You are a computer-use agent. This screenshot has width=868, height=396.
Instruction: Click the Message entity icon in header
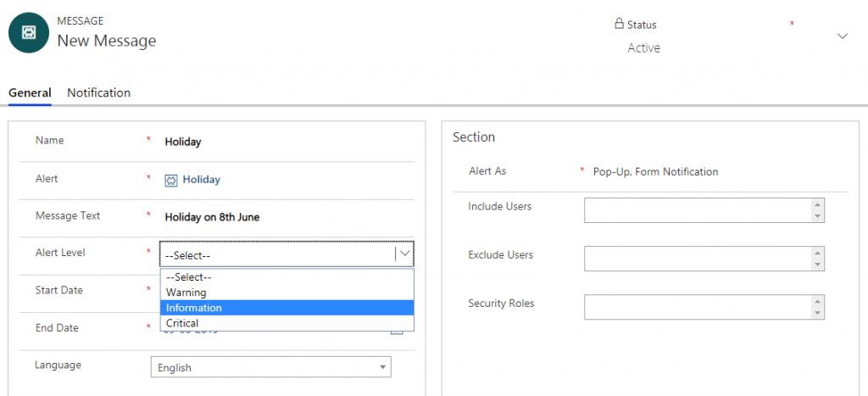pyautogui.click(x=28, y=33)
